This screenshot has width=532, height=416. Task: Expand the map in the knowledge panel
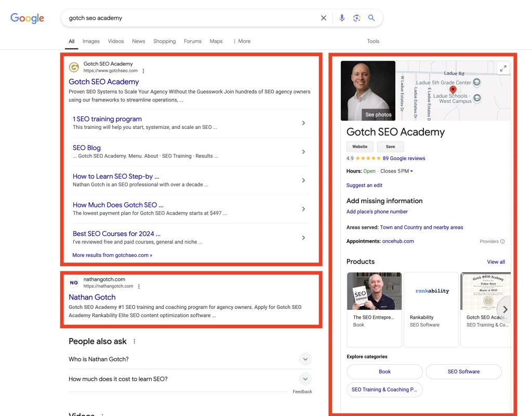503,68
